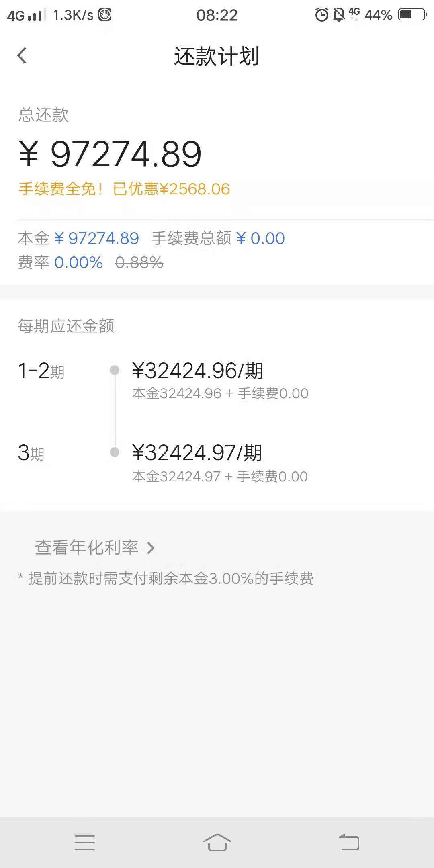This screenshot has width=434, height=868.
Task: Tap the back arrow icon
Action: pyautogui.click(x=22, y=55)
